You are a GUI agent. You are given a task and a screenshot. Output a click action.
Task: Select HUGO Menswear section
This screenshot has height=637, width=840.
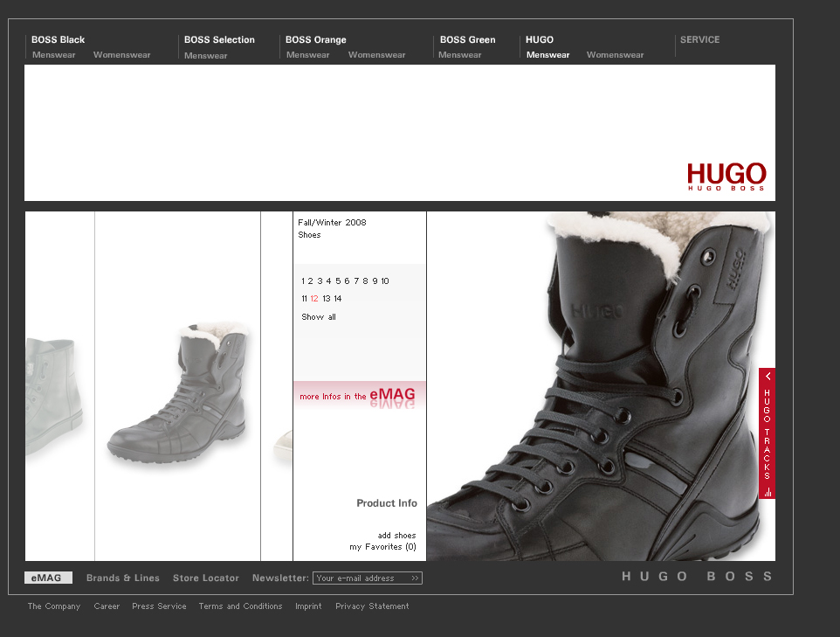point(547,55)
